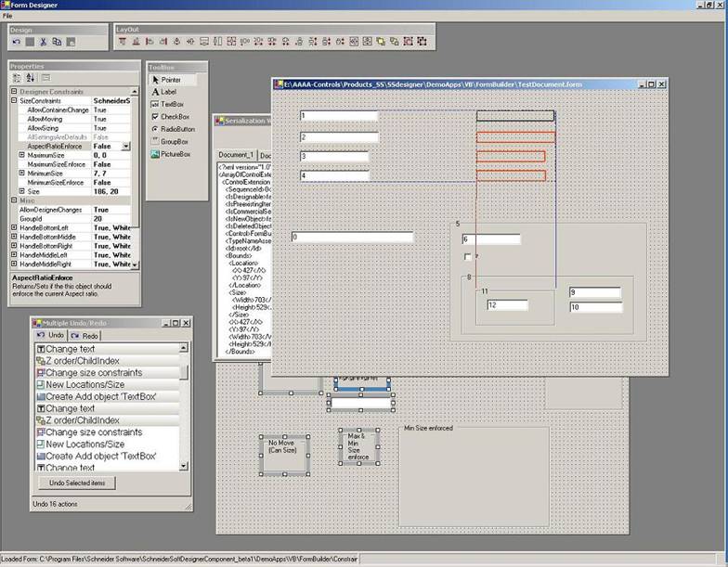Click 'Undo 16 actions' status text
728x567 pixels.
[x=55, y=504]
